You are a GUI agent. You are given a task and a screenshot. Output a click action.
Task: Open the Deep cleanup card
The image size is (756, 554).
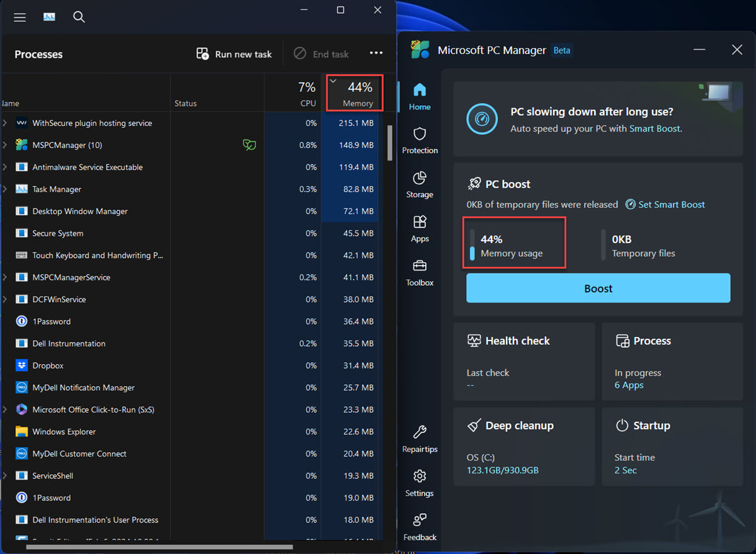524,446
